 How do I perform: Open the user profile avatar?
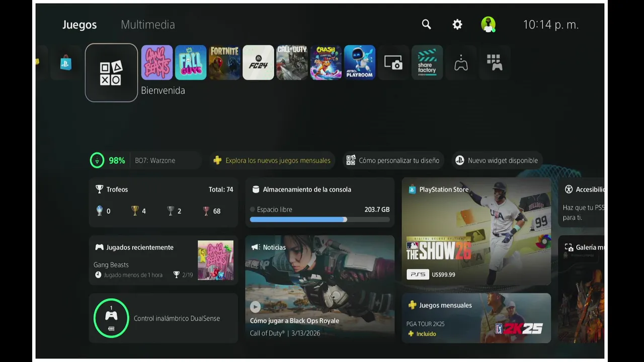[488, 24]
